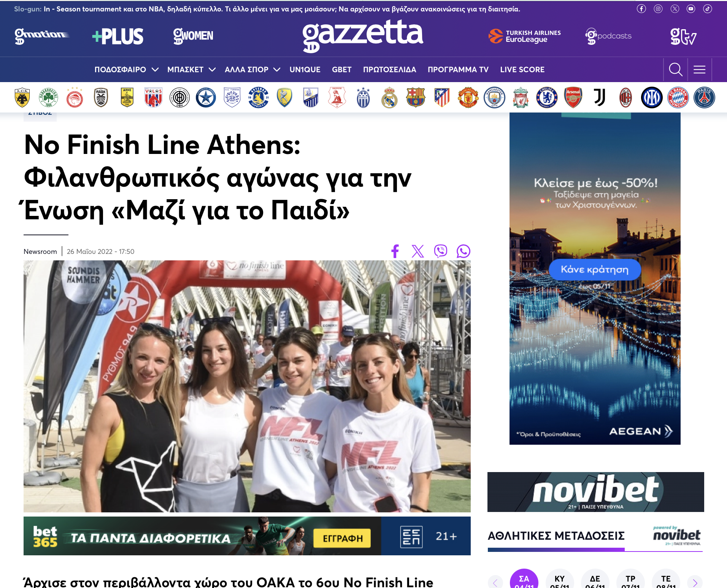Image resolution: width=727 pixels, height=588 pixels.
Task: Open ΠΡΟΓΡΑΜΜΑ TV menu item
Action: [458, 70]
